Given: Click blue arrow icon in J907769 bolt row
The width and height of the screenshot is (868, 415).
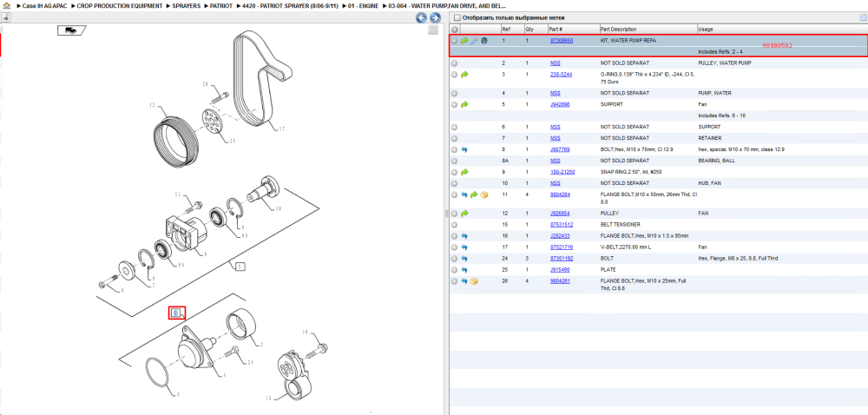Looking at the screenshot, I should (x=464, y=149).
